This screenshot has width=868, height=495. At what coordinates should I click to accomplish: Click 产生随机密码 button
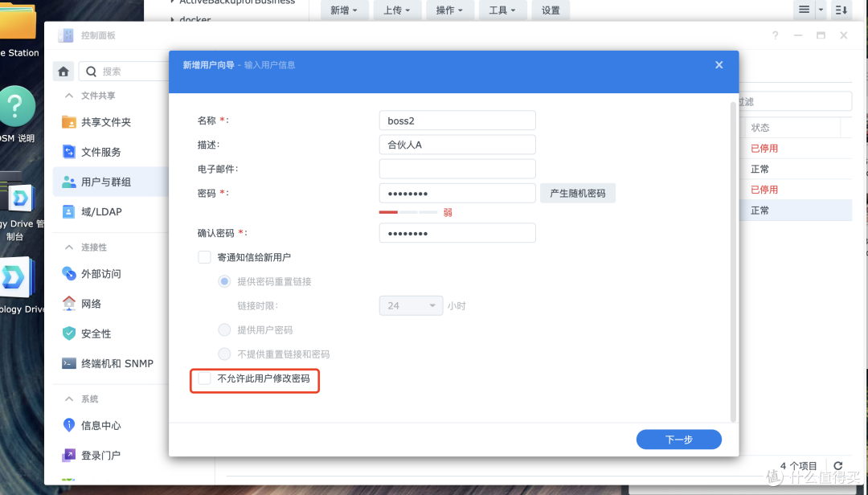(x=577, y=193)
